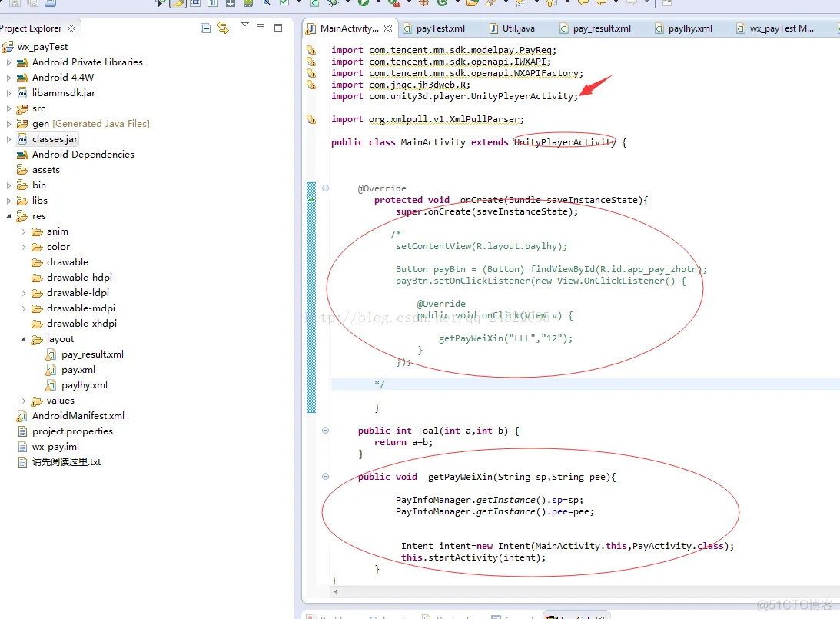Select pay.xml file icon in layout
Viewport: 840px width, 619px height.
pos(51,370)
